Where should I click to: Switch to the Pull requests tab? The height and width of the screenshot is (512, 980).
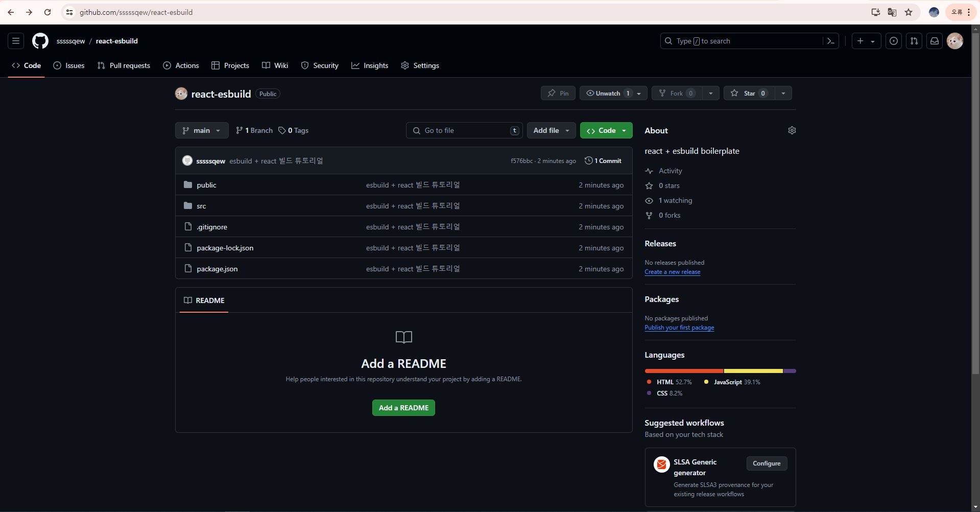point(124,65)
